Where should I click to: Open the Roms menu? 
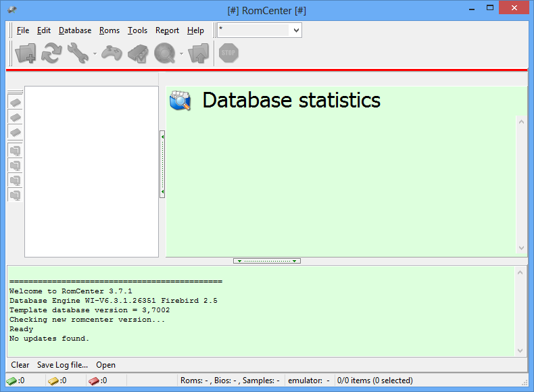click(109, 30)
